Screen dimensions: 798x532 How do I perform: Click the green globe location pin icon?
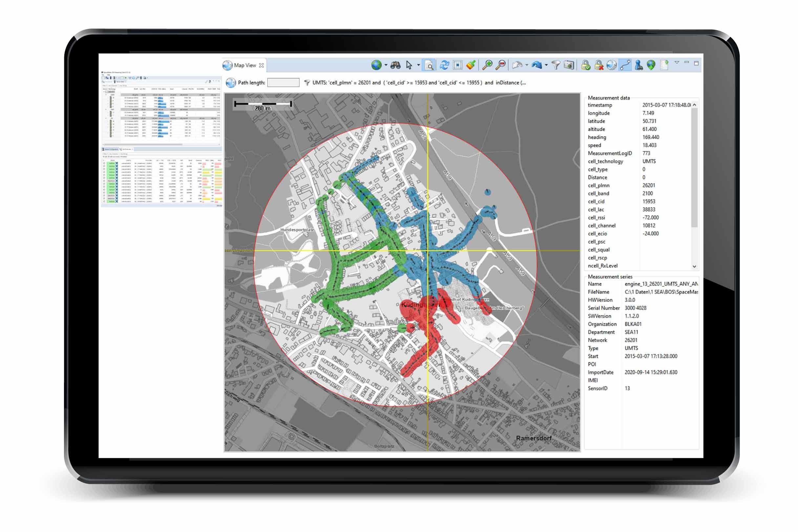point(651,65)
